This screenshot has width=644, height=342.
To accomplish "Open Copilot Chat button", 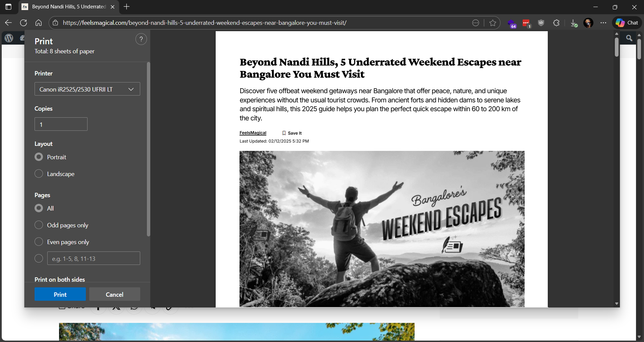I will (x=627, y=23).
